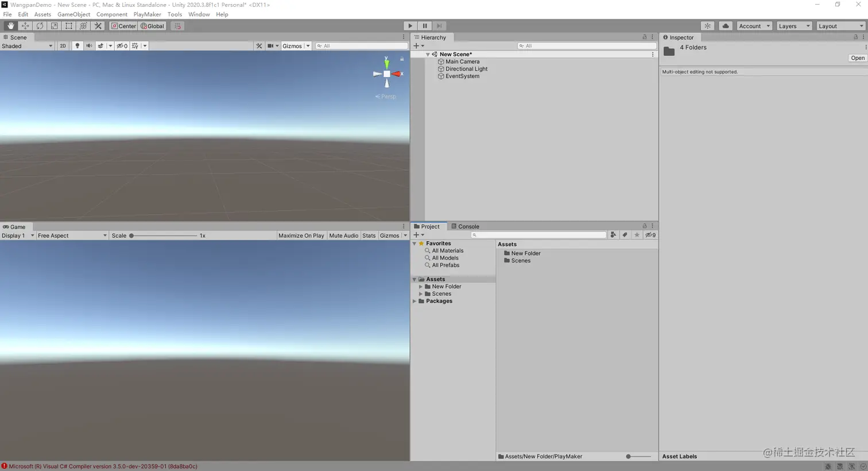Pause the game playback
The height and width of the screenshot is (471, 868).
click(425, 26)
